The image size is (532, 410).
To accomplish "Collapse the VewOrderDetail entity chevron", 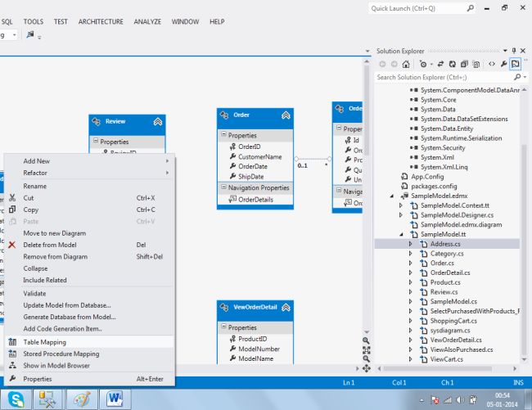I will tap(286, 307).
